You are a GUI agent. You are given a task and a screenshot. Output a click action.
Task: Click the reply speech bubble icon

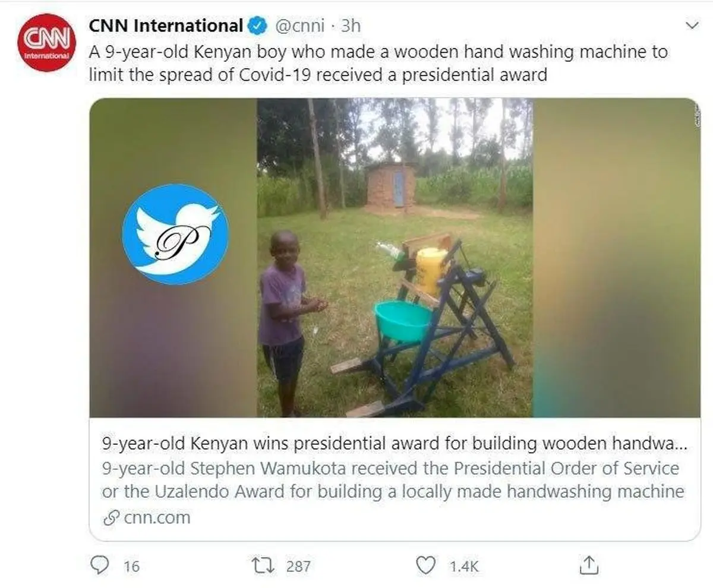[100, 565]
